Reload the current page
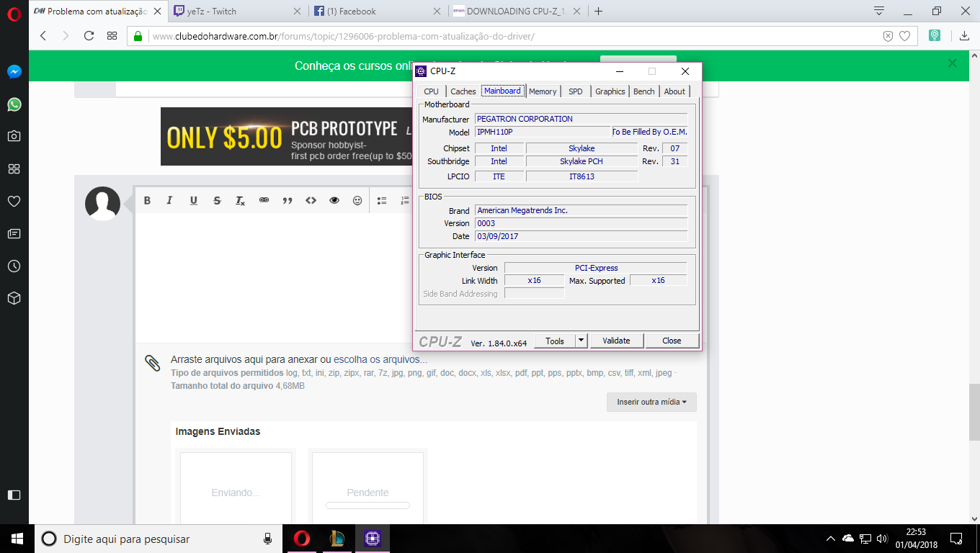Image resolution: width=980 pixels, height=553 pixels. (89, 35)
